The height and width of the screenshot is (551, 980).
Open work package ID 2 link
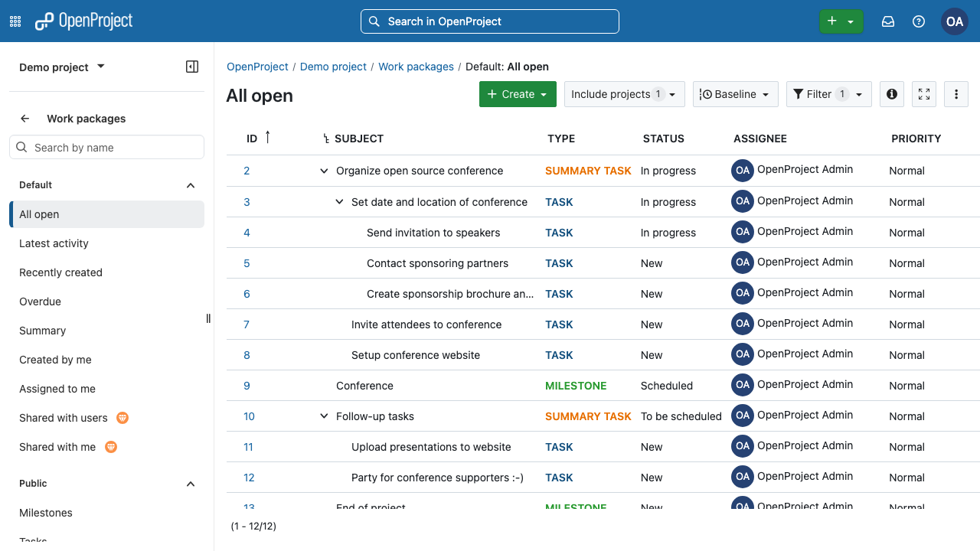tap(247, 171)
